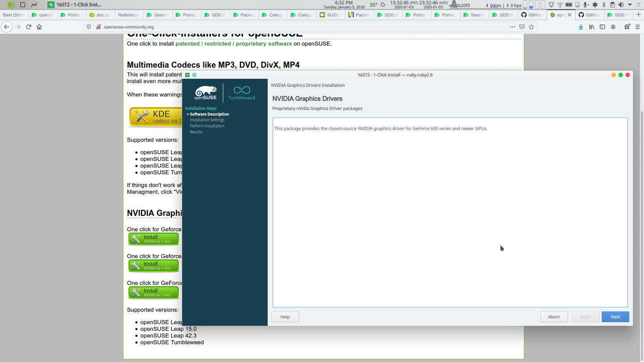Open the Firefox library

(x=592, y=27)
